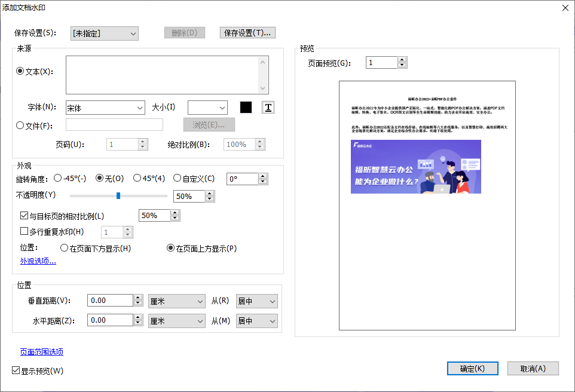Screen dimensions: 575x392
Task: Click the 确定(K) confirm button
Action: [x=472, y=368]
